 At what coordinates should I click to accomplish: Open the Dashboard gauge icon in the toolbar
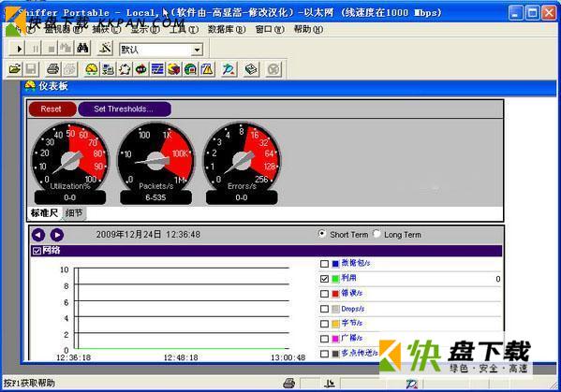[x=92, y=69]
